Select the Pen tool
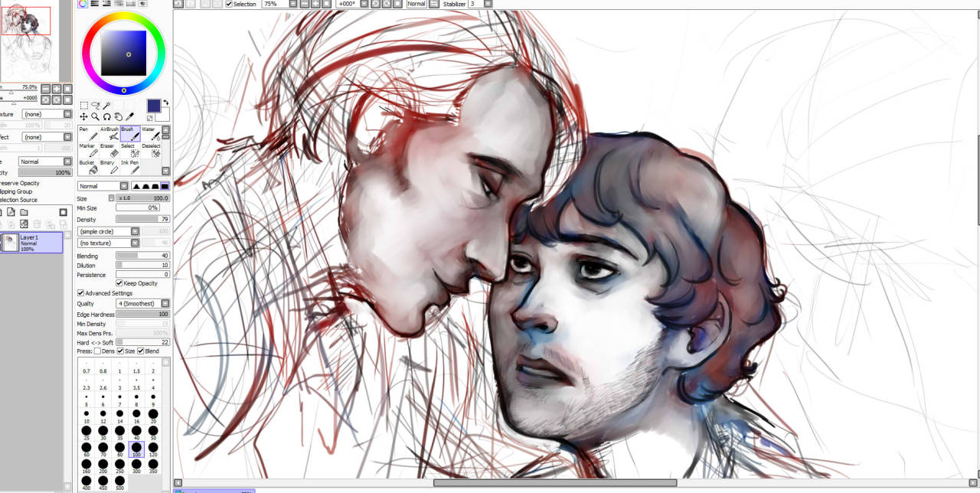The width and height of the screenshot is (980, 493). click(88, 134)
